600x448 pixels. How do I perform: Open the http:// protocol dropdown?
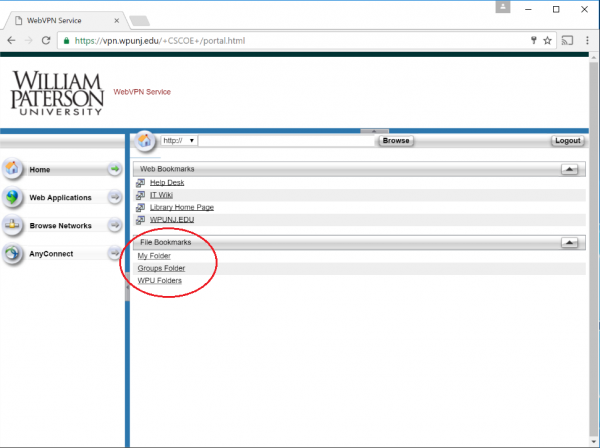tap(180, 141)
